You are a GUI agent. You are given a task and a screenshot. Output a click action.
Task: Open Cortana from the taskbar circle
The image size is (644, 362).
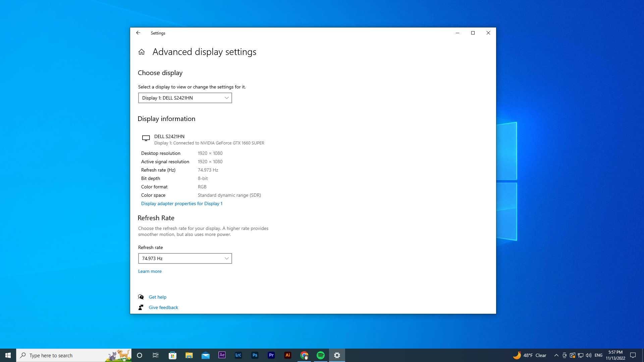point(140,355)
